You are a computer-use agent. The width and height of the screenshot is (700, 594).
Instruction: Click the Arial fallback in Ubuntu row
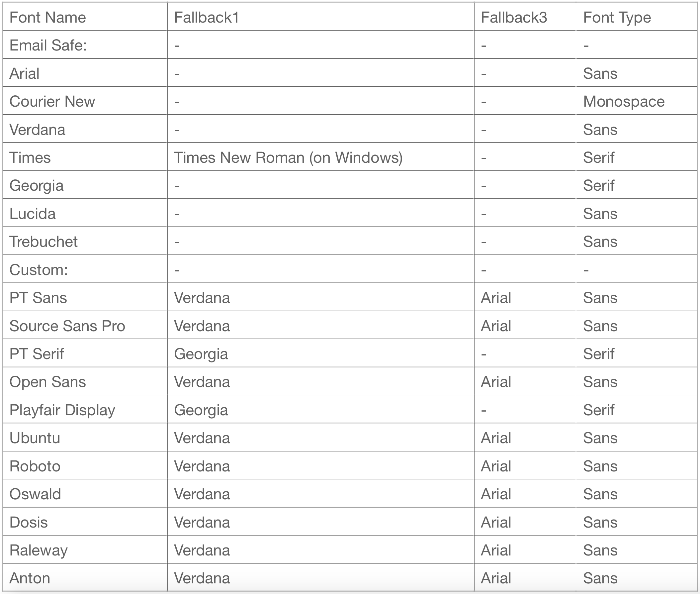tap(496, 438)
